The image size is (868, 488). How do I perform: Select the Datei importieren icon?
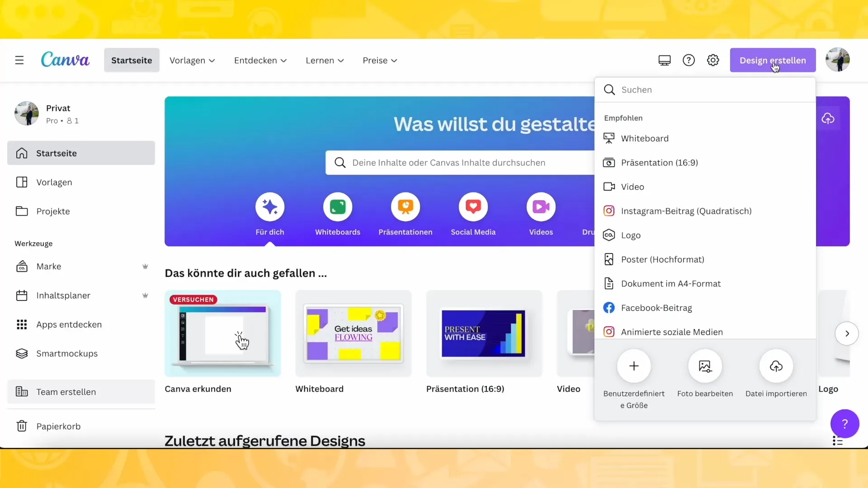click(x=776, y=366)
